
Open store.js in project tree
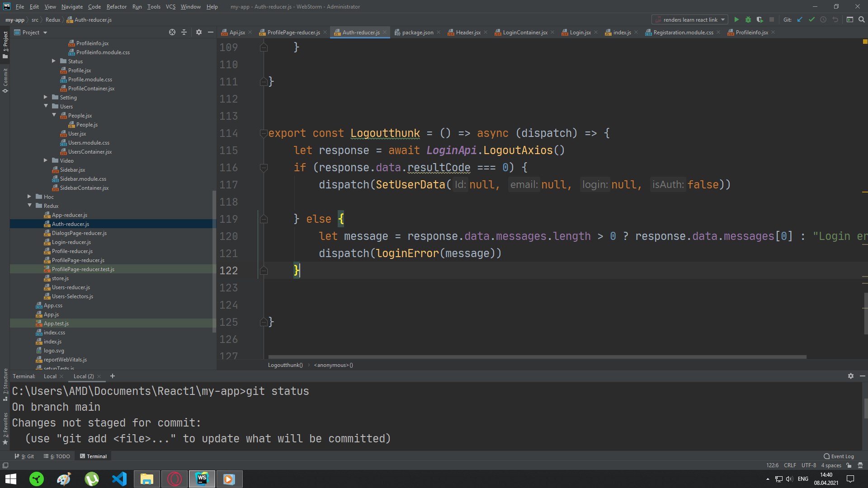coord(60,278)
